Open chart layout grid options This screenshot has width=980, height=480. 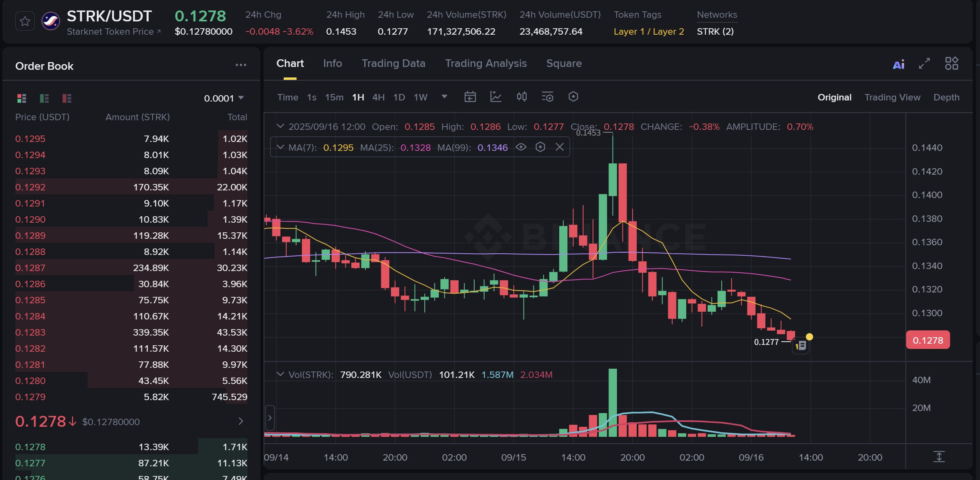(x=952, y=63)
